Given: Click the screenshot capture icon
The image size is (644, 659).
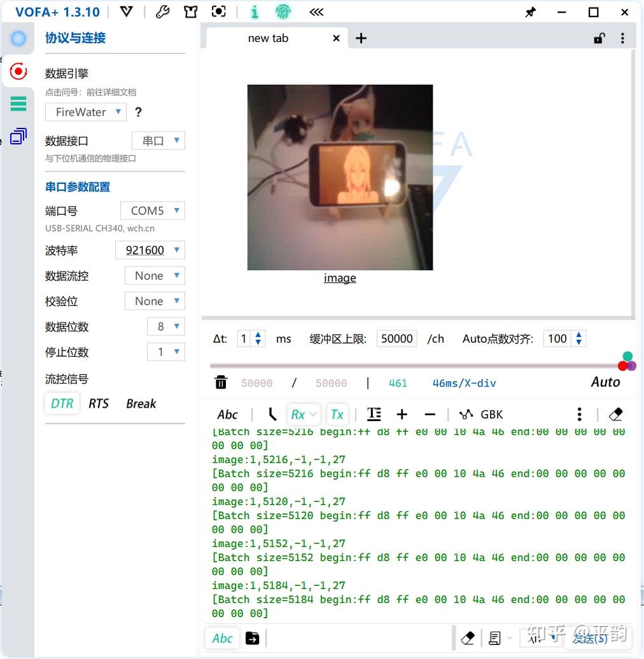Looking at the screenshot, I should pos(218,11).
